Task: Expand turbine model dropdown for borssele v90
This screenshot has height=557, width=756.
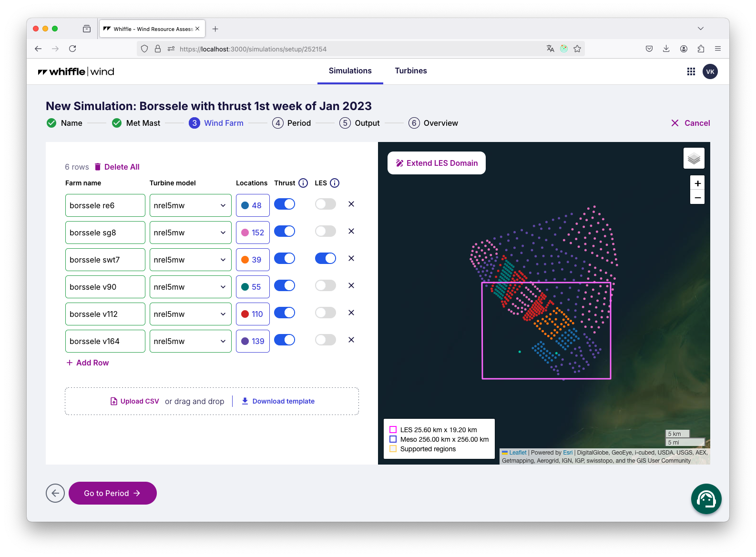Action: point(190,287)
